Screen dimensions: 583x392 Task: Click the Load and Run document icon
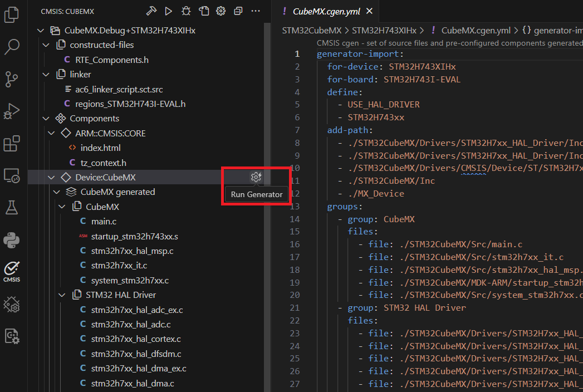pyautogui.click(x=204, y=11)
